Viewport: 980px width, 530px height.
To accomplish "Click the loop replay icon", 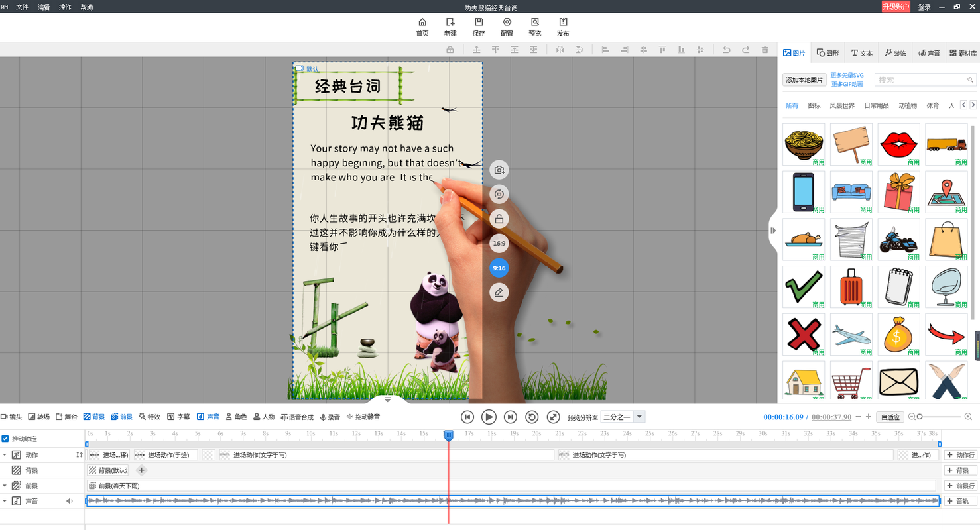I will pos(532,417).
